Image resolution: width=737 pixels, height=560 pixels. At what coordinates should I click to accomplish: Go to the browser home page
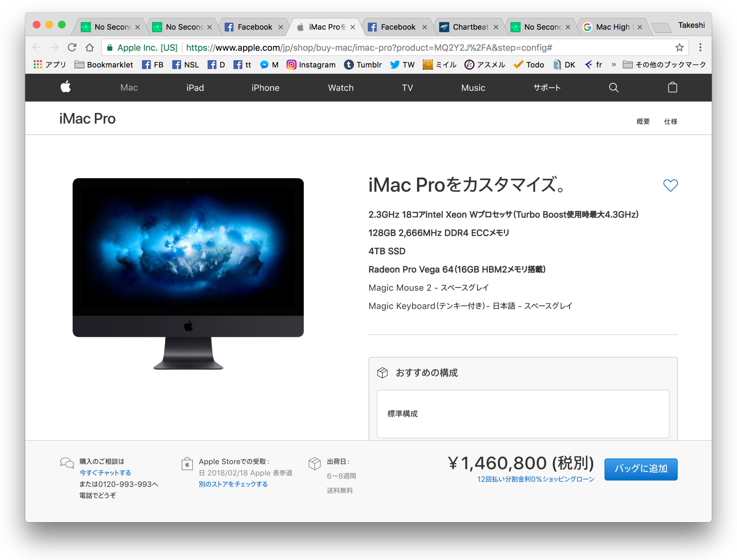[x=89, y=48]
